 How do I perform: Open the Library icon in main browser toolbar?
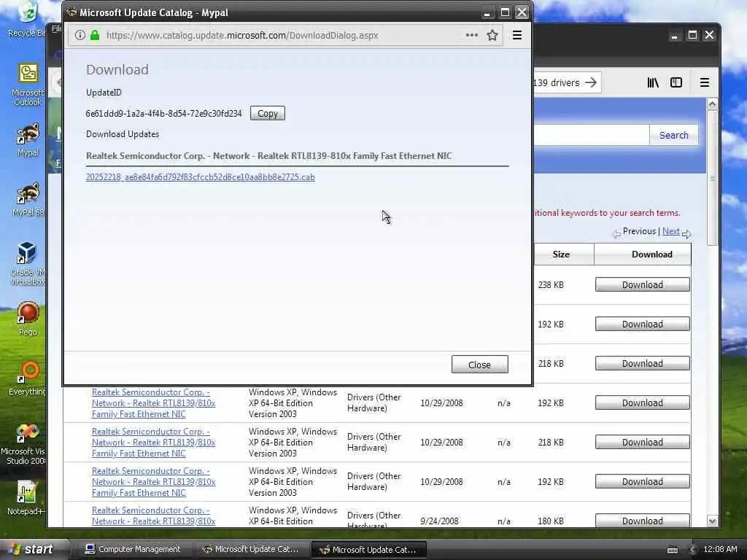click(653, 83)
